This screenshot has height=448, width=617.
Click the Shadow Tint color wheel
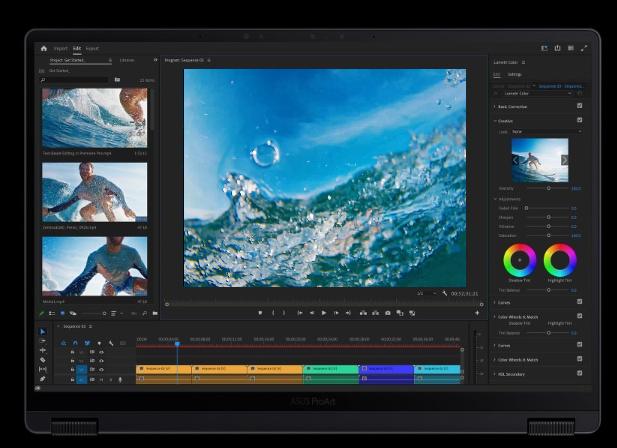click(520, 261)
